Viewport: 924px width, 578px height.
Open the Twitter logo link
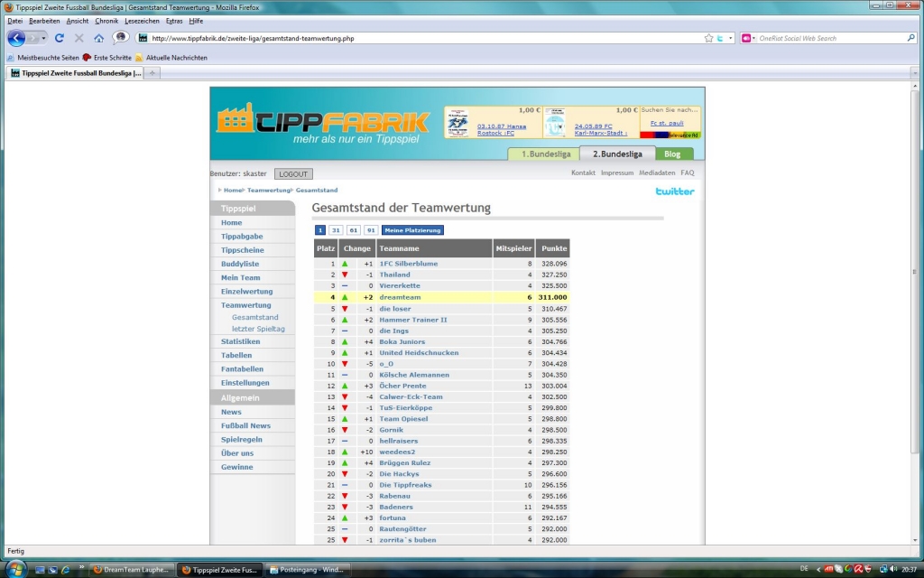pyautogui.click(x=674, y=191)
